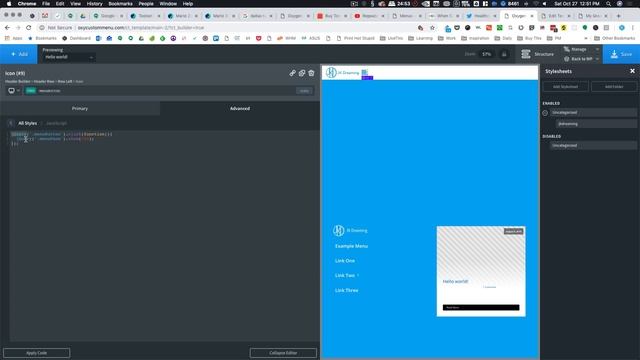Image resolution: width=640 pixels, height=360 pixels.
Task: Duplicate the Icon element with copy icon
Action: coord(302,73)
